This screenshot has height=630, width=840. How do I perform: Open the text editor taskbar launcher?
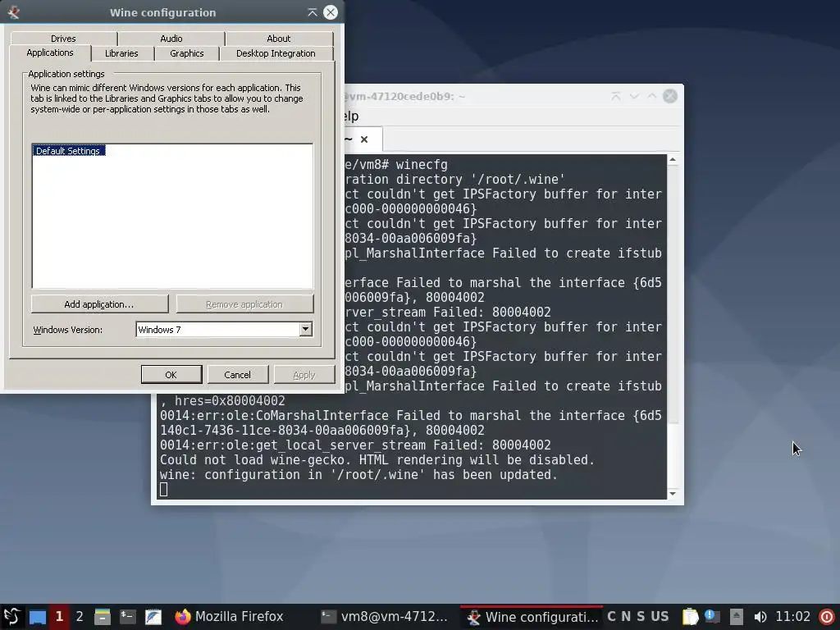[153, 617]
